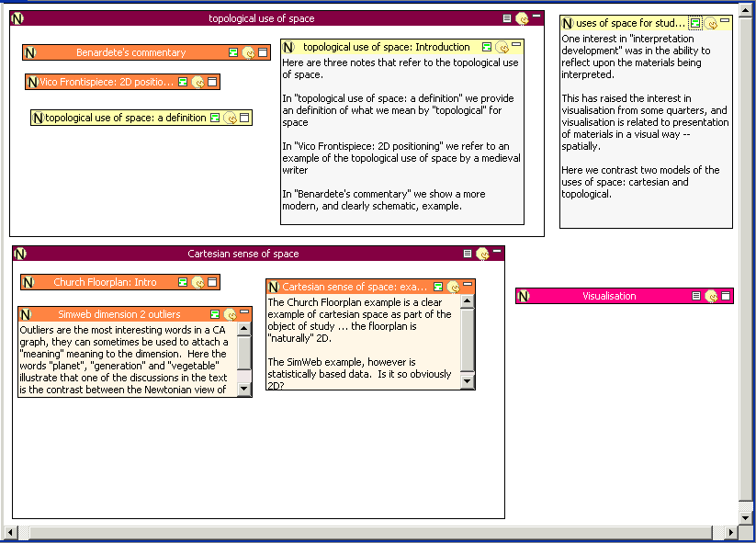Image resolution: width=756 pixels, height=543 pixels.
Task: Toggle lines view icon on the Visualisation note
Action: (695, 296)
